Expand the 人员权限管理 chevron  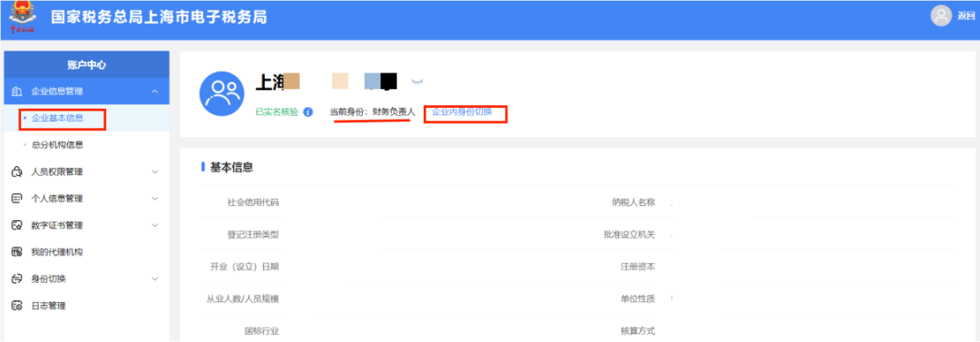(155, 172)
